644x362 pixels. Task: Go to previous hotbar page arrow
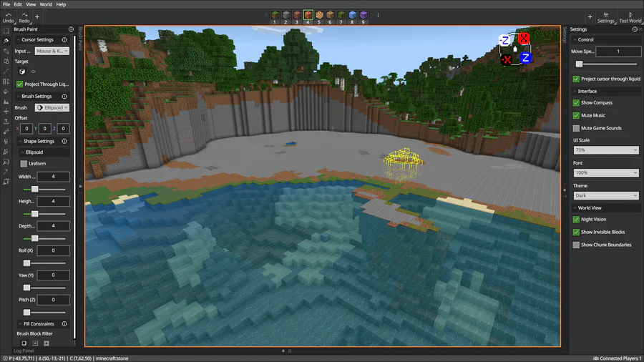click(x=267, y=15)
